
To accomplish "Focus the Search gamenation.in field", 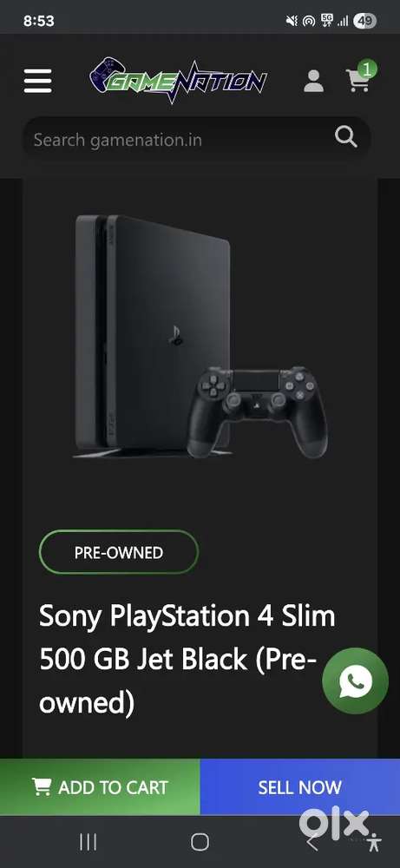I will [x=196, y=138].
